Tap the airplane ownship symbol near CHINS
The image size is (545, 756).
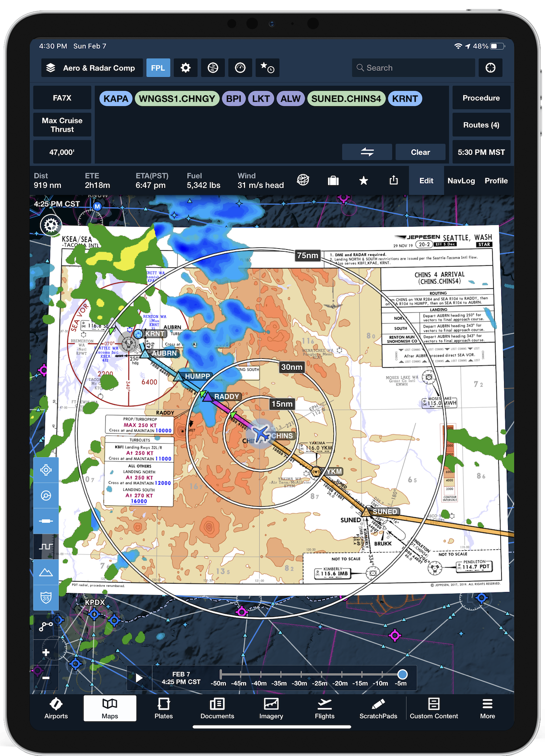click(x=260, y=434)
